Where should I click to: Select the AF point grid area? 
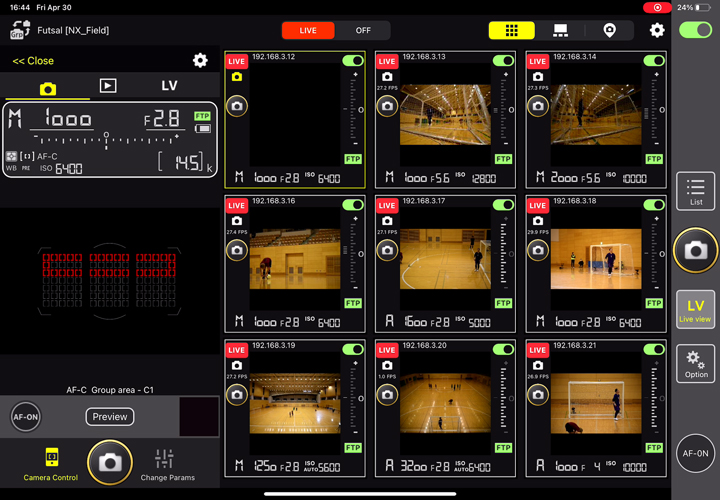coord(109,281)
